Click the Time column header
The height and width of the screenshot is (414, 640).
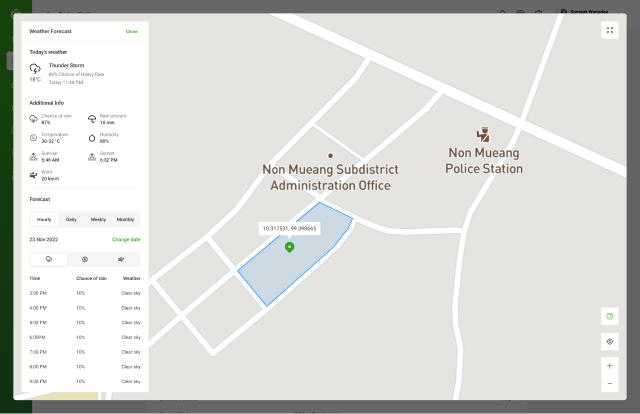pyautogui.click(x=35, y=278)
